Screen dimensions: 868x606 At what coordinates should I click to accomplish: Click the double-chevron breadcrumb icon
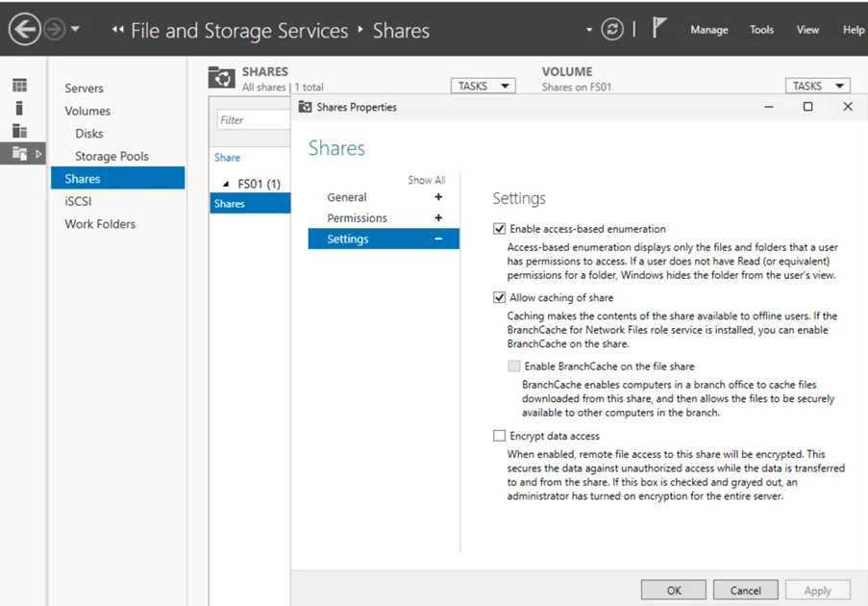point(117,30)
